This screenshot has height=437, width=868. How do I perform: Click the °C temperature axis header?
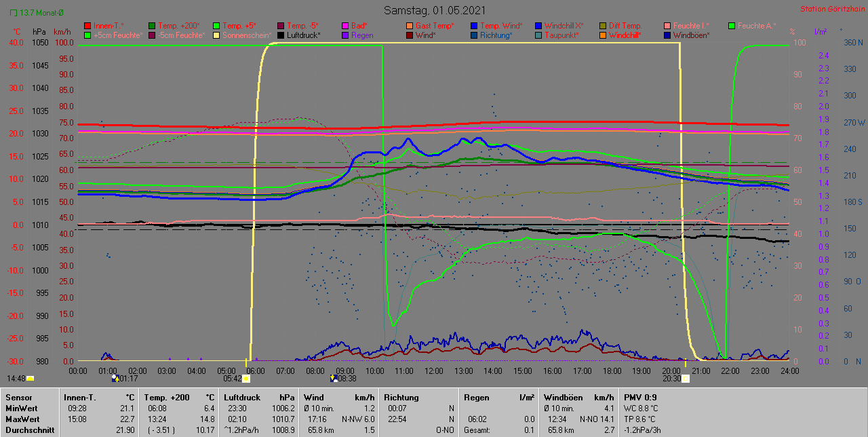(17, 32)
